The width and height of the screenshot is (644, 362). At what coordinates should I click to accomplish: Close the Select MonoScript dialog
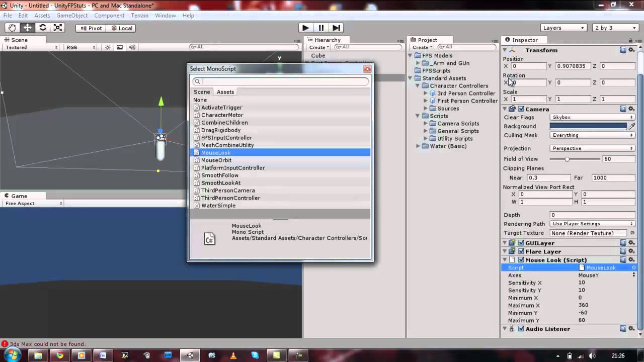coord(367,69)
